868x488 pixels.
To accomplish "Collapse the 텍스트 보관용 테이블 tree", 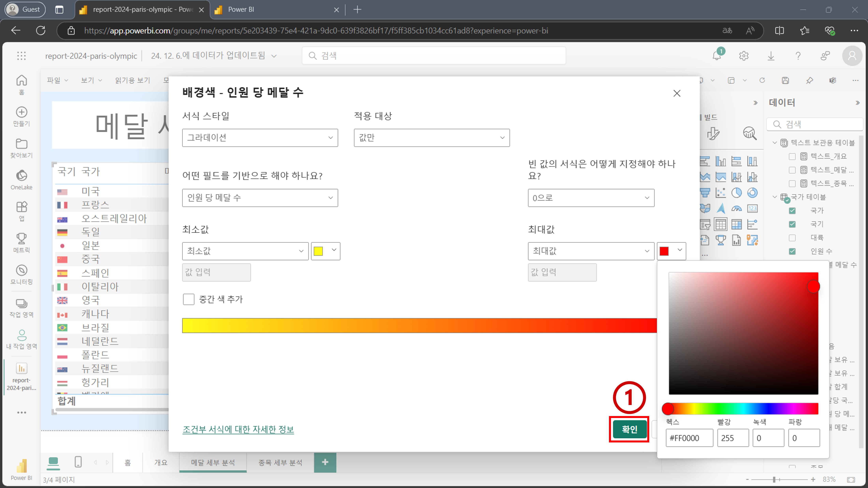I will coord(775,143).
